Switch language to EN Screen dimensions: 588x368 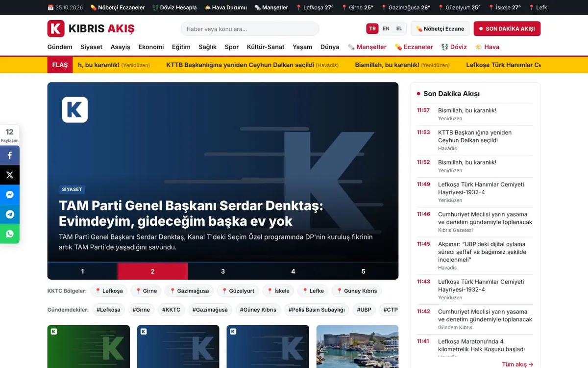[386, 28]
